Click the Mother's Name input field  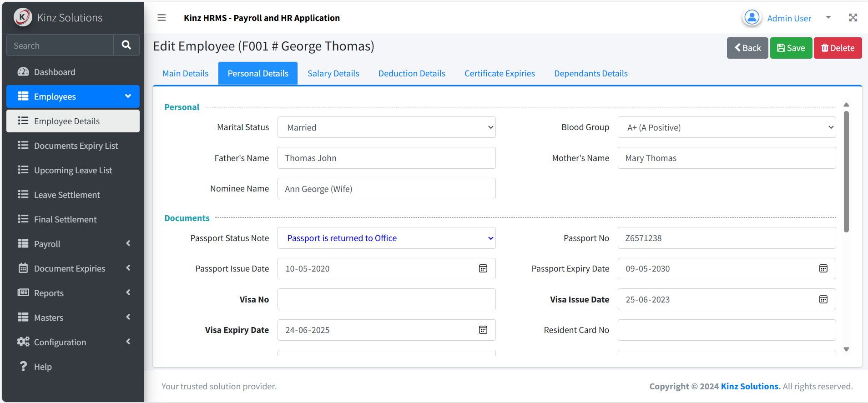click(x=727, y=158)
